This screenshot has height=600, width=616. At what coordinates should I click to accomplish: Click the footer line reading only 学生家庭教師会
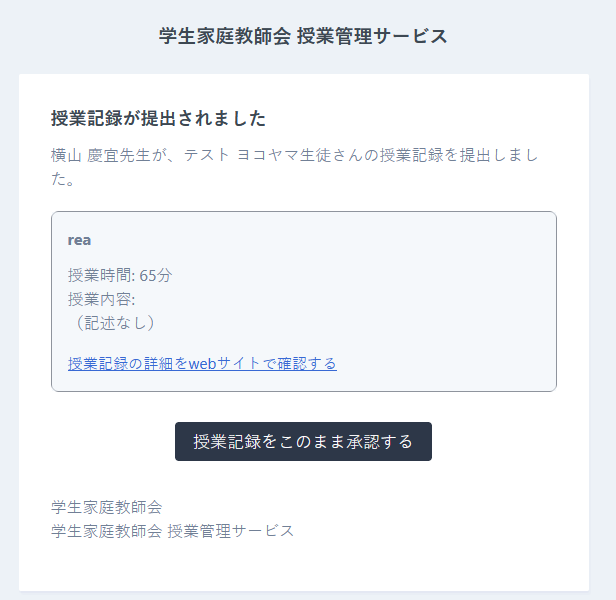[107, 507]
